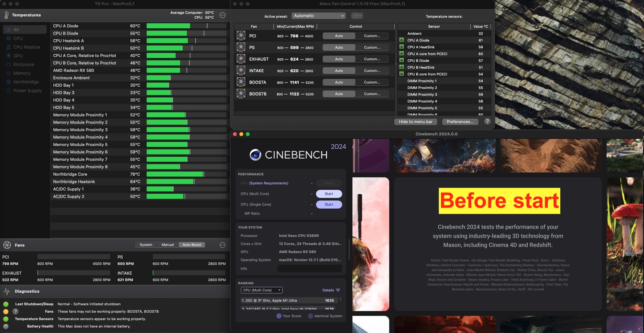Click the INTAKE fan icon in Macs Fan Control
The width and height of the screenshot is (644, 333).
coord(241,71)
